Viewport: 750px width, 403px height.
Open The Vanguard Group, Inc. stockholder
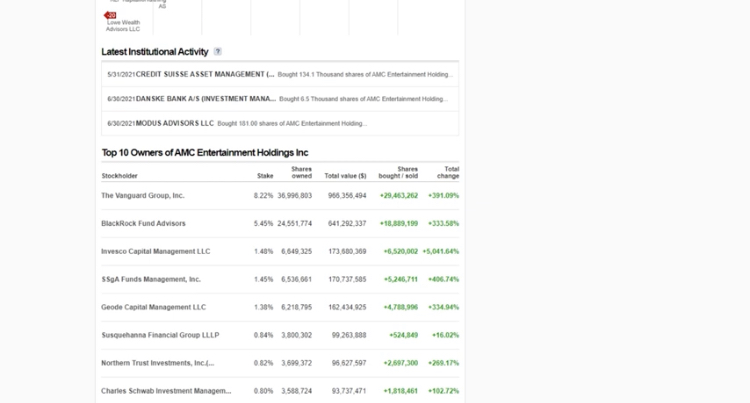tap(143, 196)
